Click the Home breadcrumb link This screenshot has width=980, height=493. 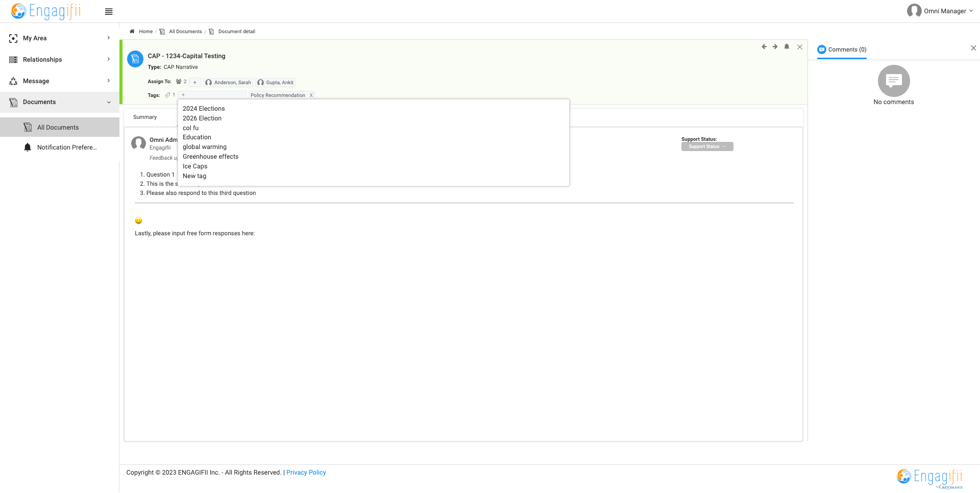pyautogui.click(x=146, y=32)
